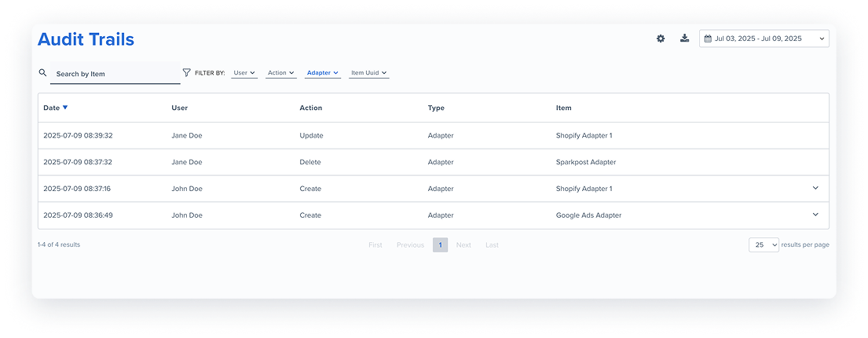Screen dimensions: 868x338
Task: Open settings with the gear icon
Action: (x=661, y=39)
